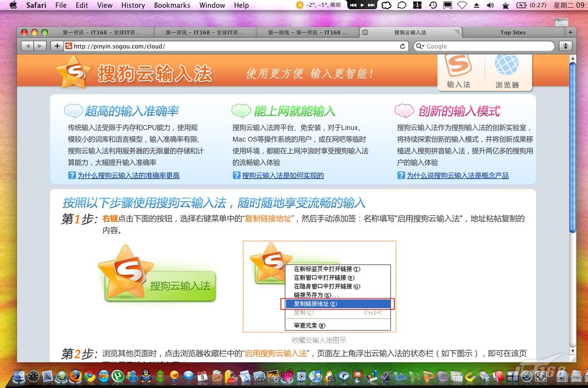Image resolution: width=588 pixels, height=388 pixels.
Task: Open the Bookmarks menu
Action: (172, 5)
